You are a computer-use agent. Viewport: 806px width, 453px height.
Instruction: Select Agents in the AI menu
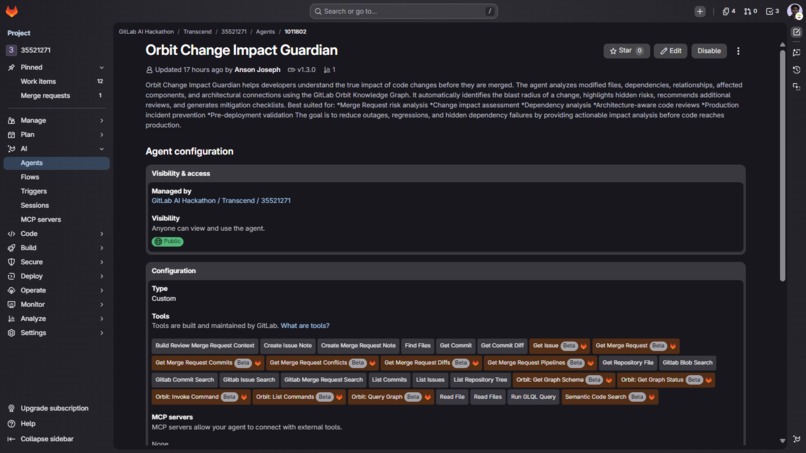(x=57, y=163)
